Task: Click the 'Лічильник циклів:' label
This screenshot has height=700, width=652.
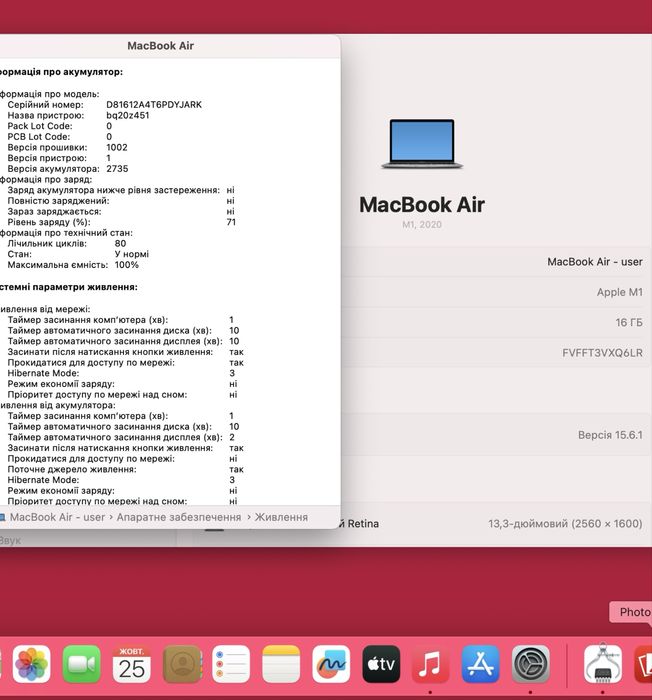Action: [47, 243]
